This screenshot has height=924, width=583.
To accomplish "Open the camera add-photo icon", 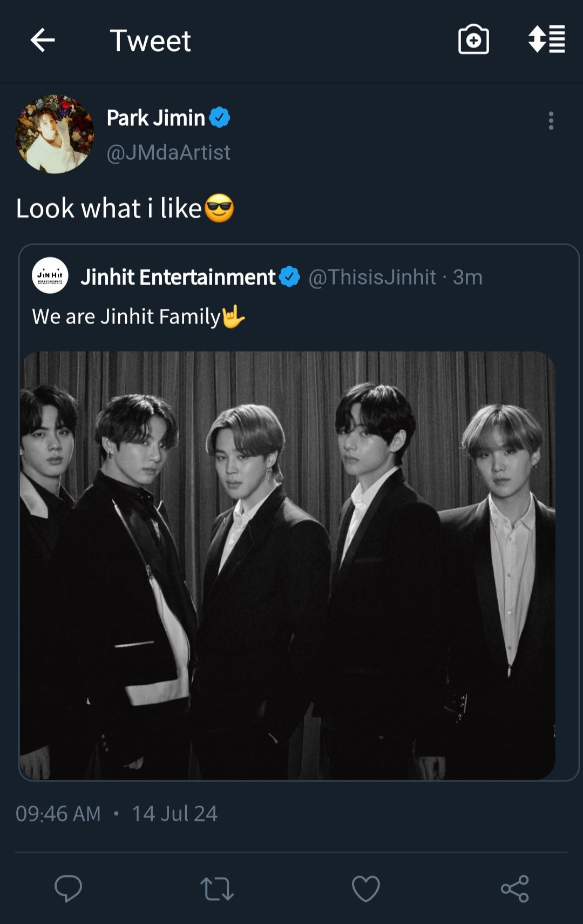I will (473, 40).
